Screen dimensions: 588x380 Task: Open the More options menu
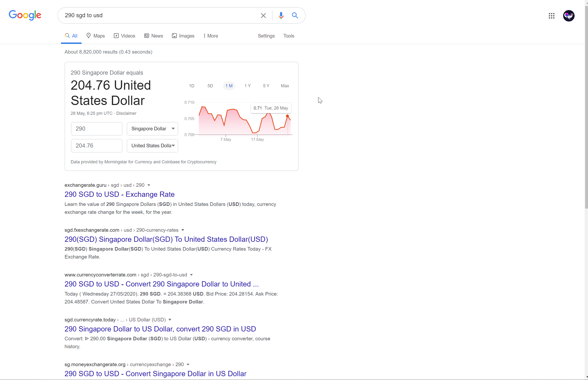pos(211,36)
